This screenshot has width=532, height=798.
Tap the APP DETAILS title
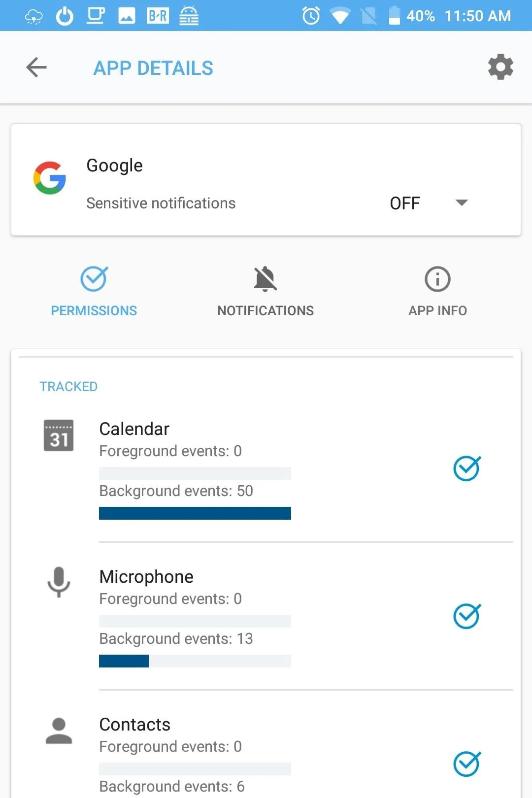pyautogui.click(x=153, y=68)
